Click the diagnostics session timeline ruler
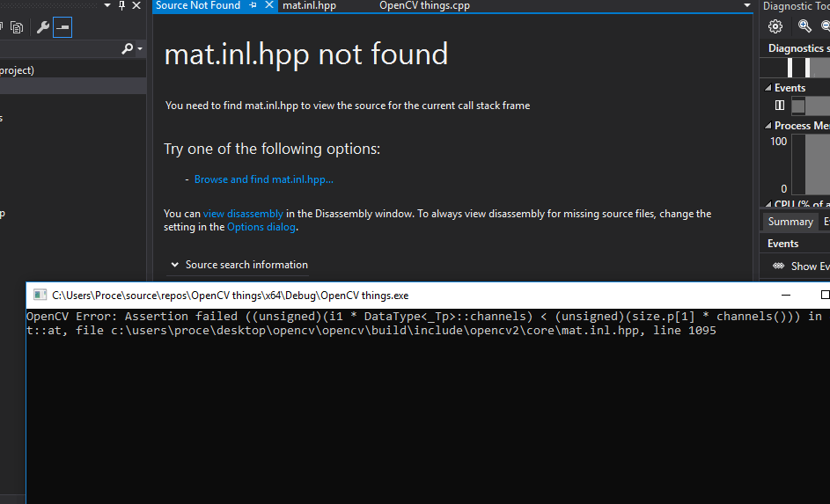The height and width of the screenshot is (504, 830). (x=795, y=68)
